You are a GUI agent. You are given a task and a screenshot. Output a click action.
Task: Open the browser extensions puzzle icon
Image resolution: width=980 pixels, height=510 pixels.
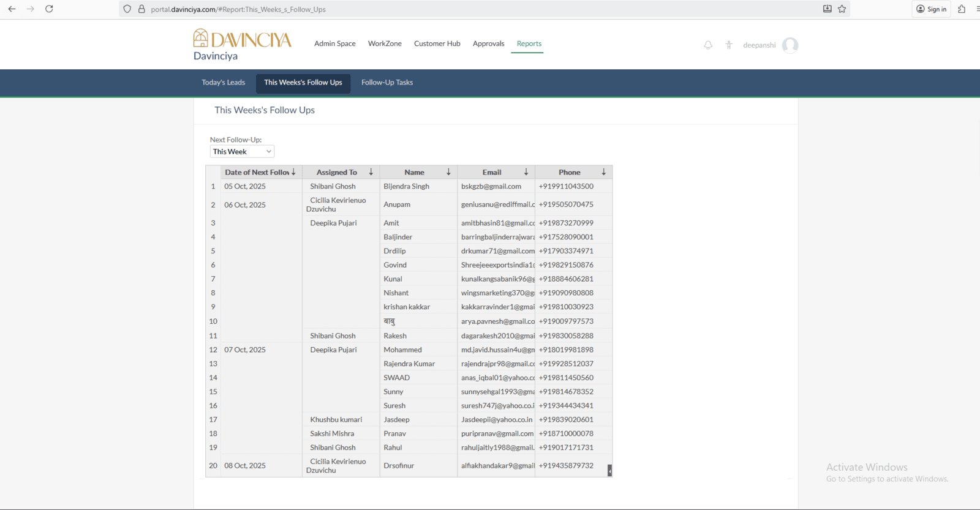pos(962,9)
